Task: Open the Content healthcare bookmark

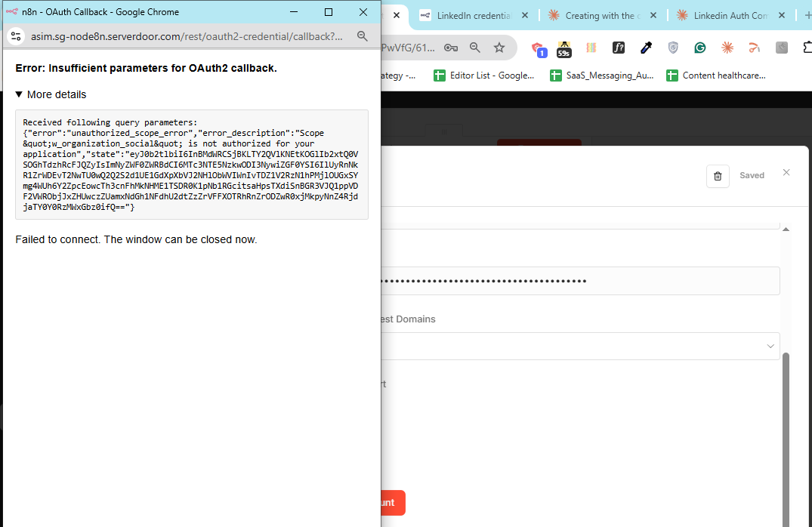Action: [x=715, y=76]
